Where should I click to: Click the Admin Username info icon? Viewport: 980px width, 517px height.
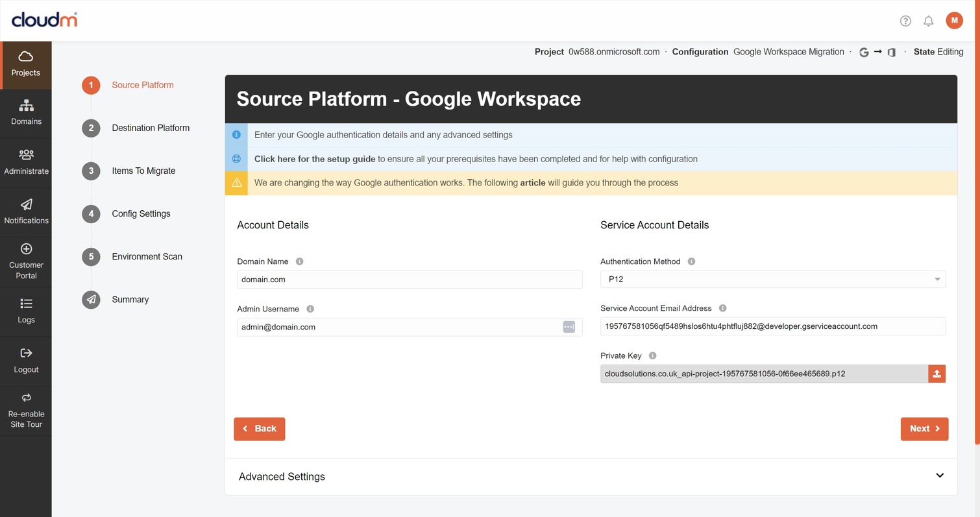click(x=310, y=309)
